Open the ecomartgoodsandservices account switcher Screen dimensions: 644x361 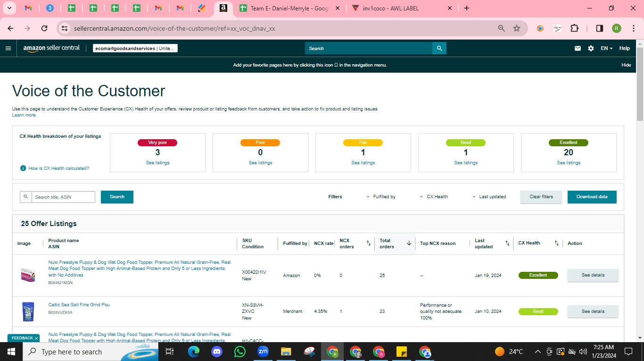[x=135, y=48]
